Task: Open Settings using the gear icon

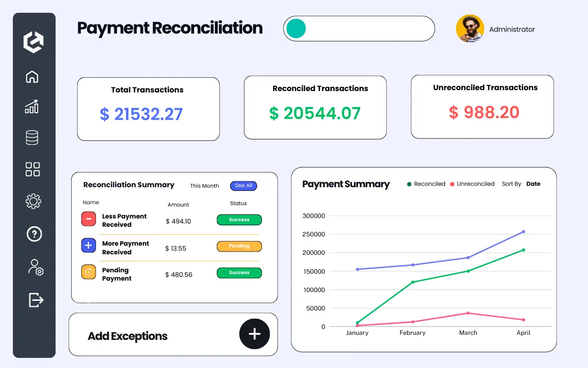Action: point(32,201)
